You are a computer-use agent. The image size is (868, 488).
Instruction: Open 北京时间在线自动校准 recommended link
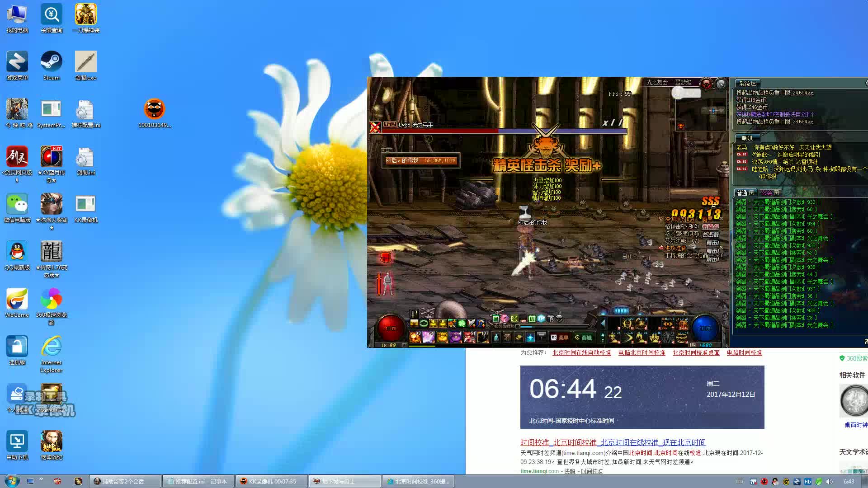point(581,353)
